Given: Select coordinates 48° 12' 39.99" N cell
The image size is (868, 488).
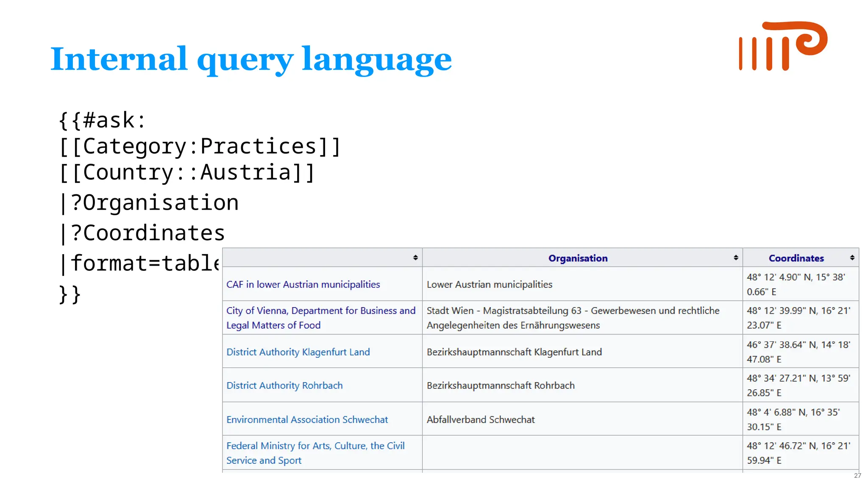Looking at the screenshot, I should coord(801,318).
